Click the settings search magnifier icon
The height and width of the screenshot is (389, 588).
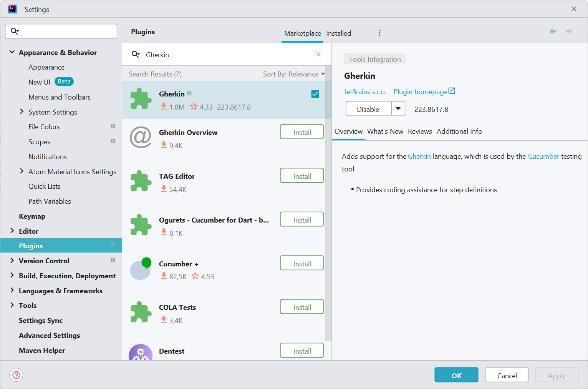tap(15, 31)
